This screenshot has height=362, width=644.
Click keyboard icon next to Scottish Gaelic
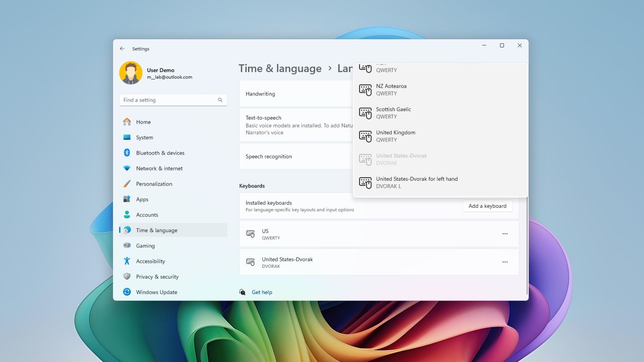coord(365,113)
